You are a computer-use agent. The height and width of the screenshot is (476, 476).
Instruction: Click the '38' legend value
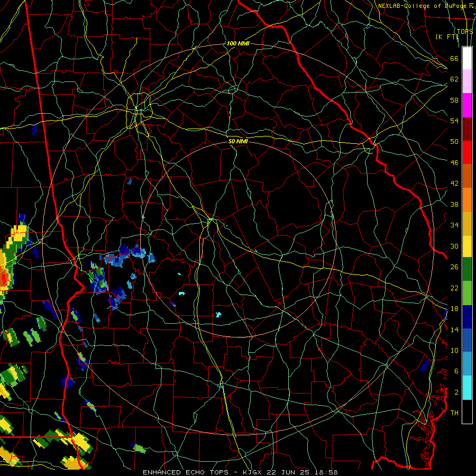[x=454, y=205]
